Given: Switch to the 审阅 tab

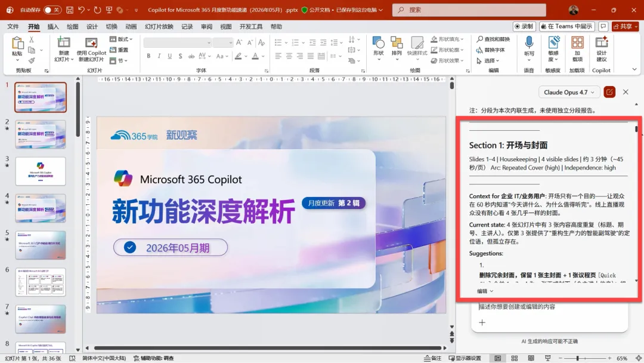Looking at the screenshot, I should (206, 26).
